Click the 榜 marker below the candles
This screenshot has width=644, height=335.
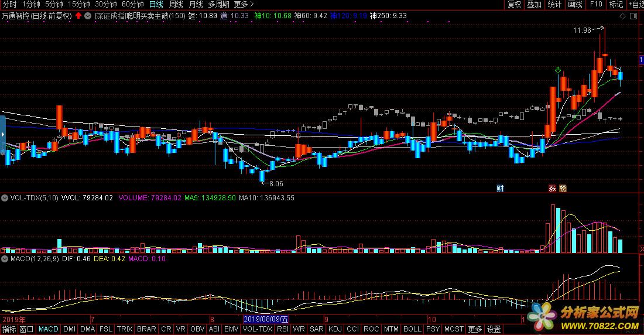563,188
